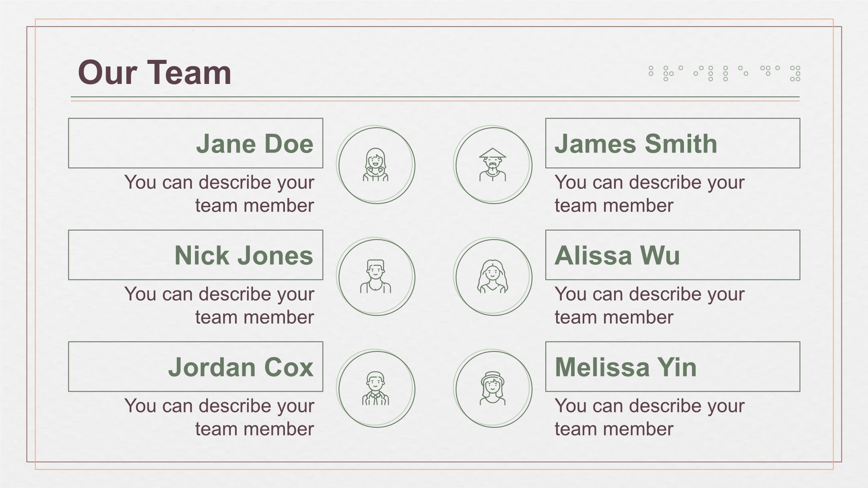Select Alissa Wu's long-hair avatar icon
868x488 pixels.
coord(492,276)
